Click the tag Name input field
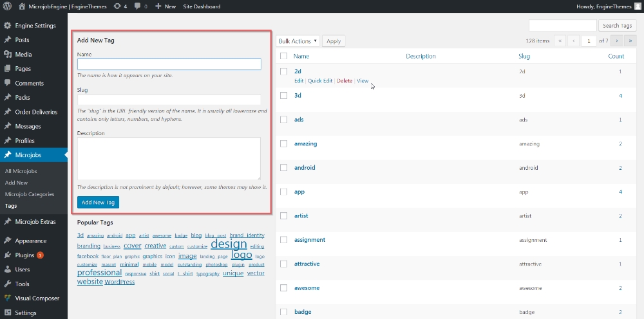 [x=169, y=64]
